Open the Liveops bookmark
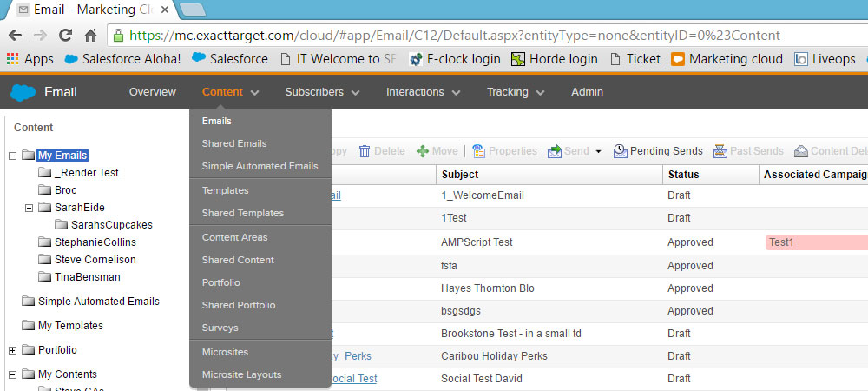 825,59
